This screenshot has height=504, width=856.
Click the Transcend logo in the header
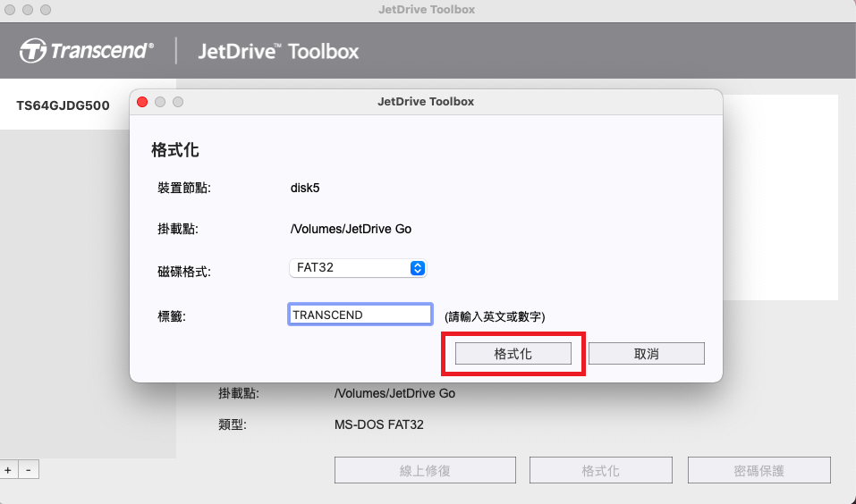pos(87,51)
